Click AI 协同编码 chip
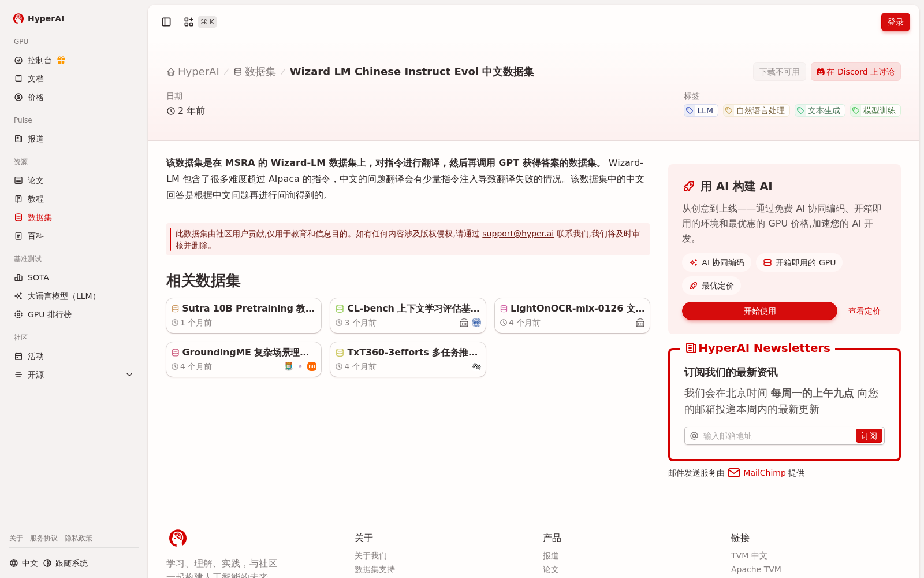 (x=717, y=262)
